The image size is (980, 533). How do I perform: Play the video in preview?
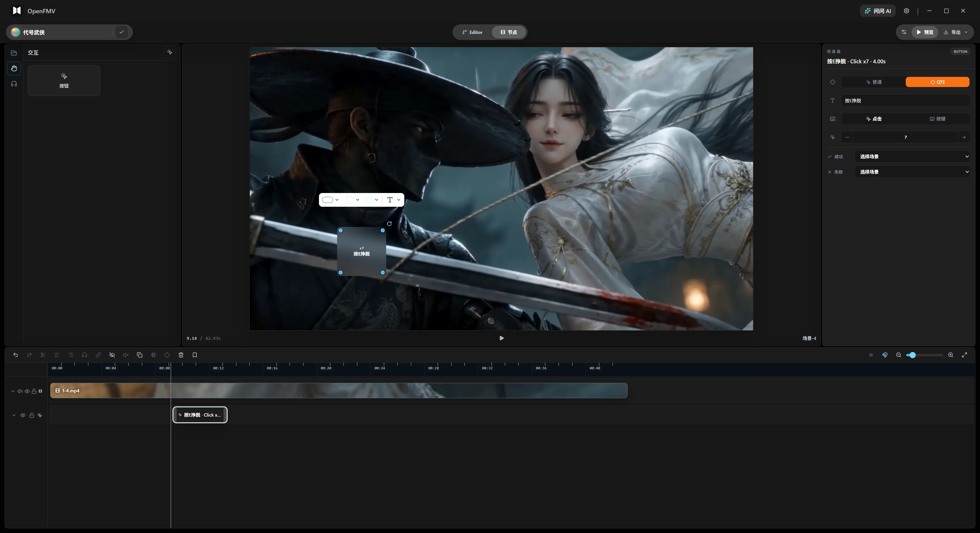[x=501, y=338]
